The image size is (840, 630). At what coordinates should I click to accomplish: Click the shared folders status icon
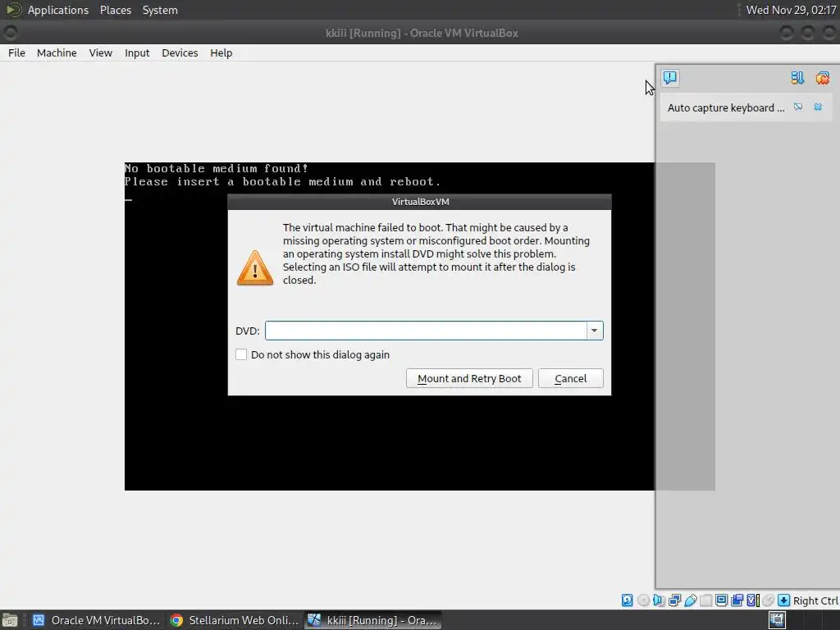tap(706, 600)
